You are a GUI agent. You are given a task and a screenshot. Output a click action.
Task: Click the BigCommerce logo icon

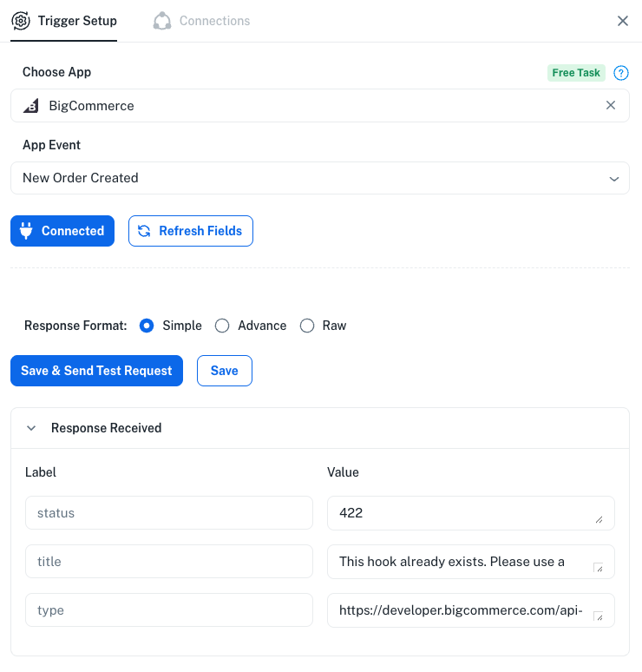tap(30, 106)
